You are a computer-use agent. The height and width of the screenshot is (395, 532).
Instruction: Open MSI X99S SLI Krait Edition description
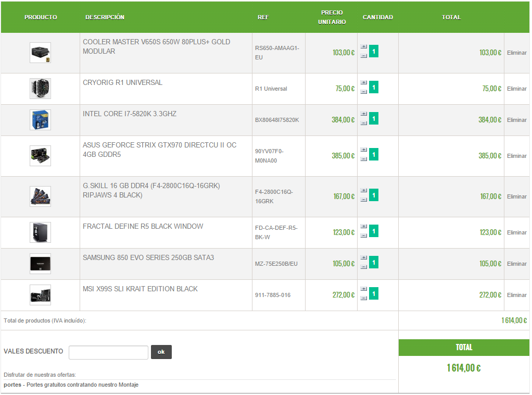[x=140, y=289]
